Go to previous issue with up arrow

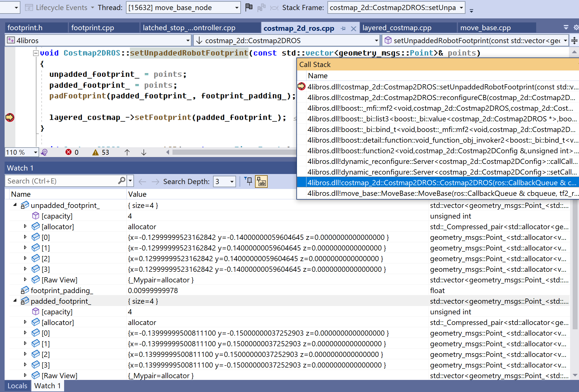pyautogui.click(x=127, y=152)
